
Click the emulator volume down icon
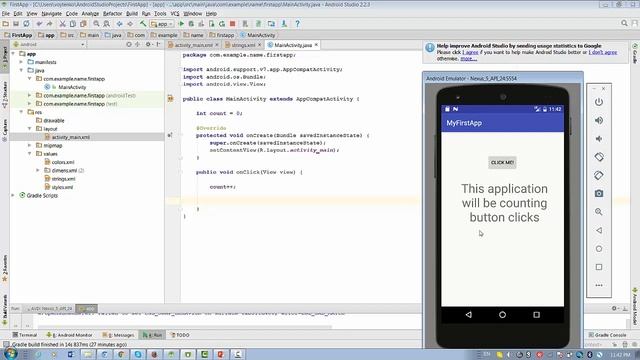pos(599,139)
